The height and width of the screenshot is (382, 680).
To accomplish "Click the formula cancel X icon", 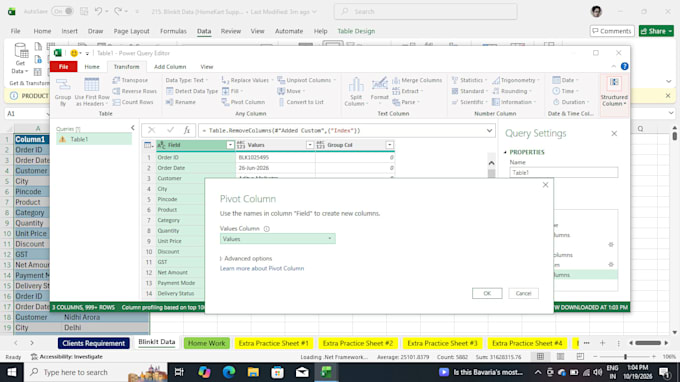I will (151, 130).
